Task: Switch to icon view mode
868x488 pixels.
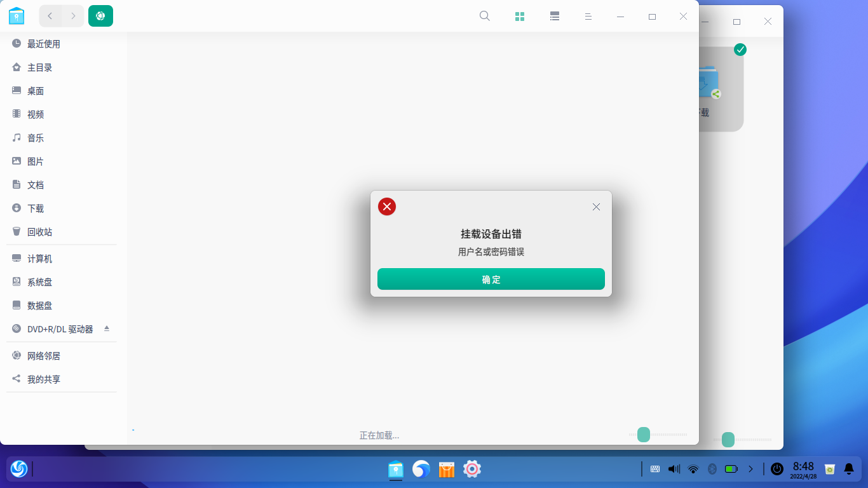Action: (x=519, y=16)
